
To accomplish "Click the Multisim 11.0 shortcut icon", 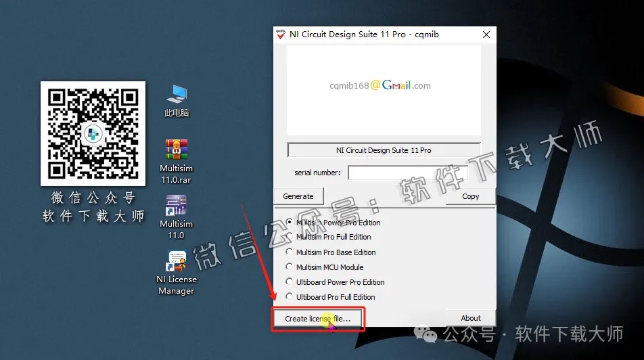I will click(176, 206).
